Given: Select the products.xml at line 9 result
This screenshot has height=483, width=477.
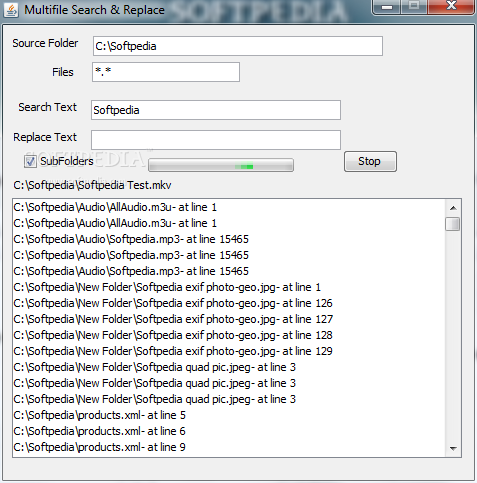Looking at the screenshot, I should coord(229,447).
